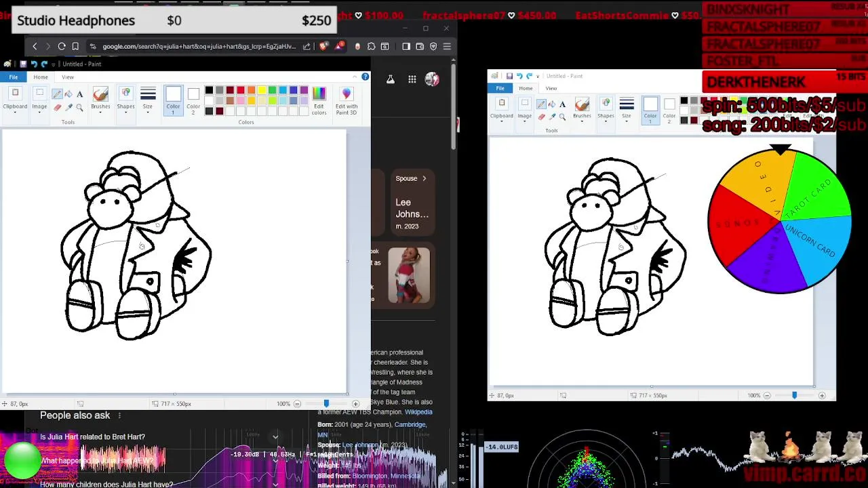The width and height of the screenshot is (868, 488).
Task: Toggle browser sidebar panel icon
Action: point(406,46)
